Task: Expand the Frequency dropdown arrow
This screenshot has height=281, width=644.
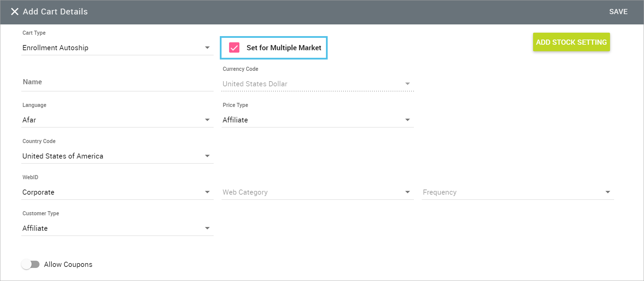Action: pyautogui.click(x=608, y=192)
